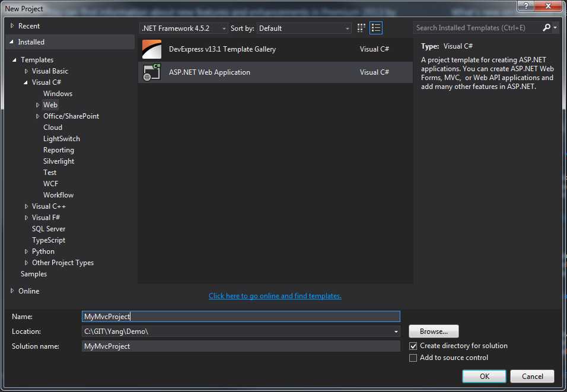Image resolution: width=567 pixels, height=392 pixels.
Task: Select the Cloud template category
Action: point(53,128)
